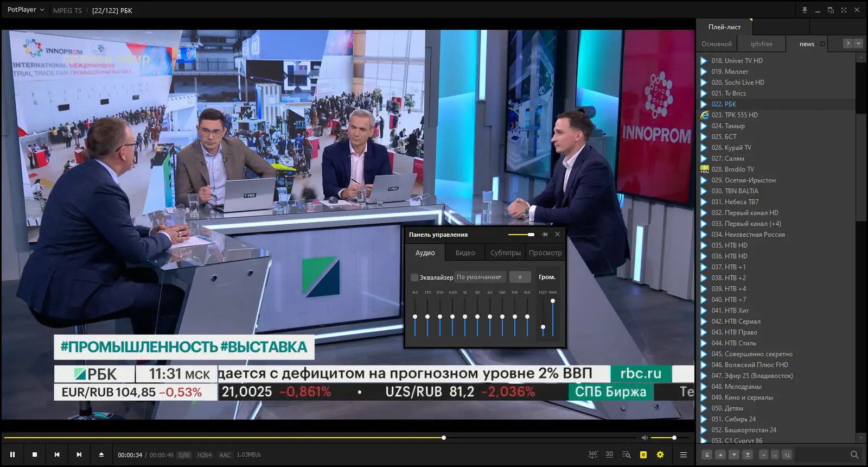Select the Видео tab in control panel
868x467 pixels.
click(x=465, y=253)
